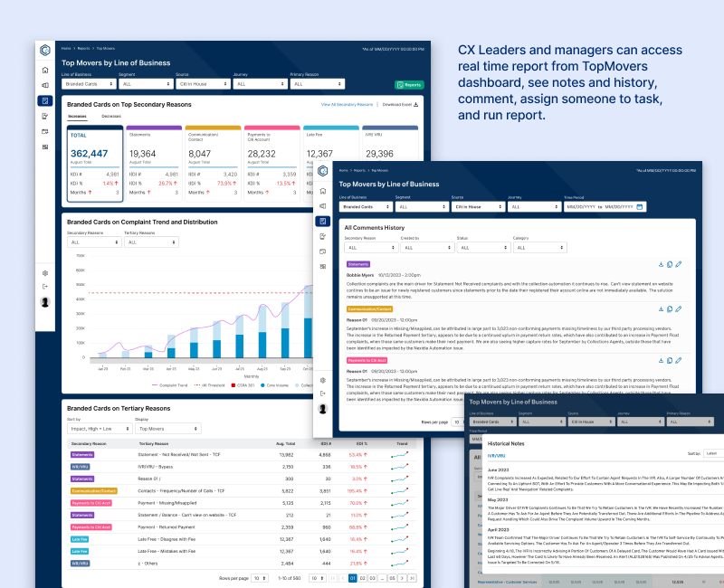
Task: Open Display 'Top Movers' dropdown
Action: (168, 429)
